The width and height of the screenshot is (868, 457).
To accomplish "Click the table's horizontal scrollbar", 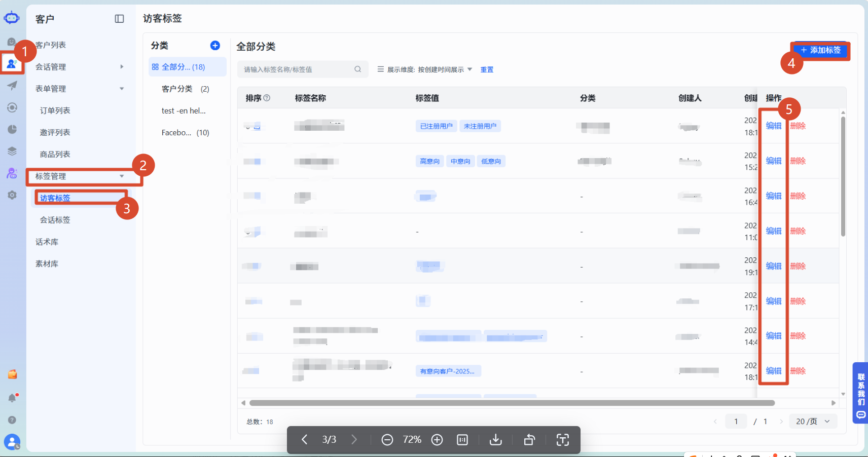I will (x=512, y=403).
